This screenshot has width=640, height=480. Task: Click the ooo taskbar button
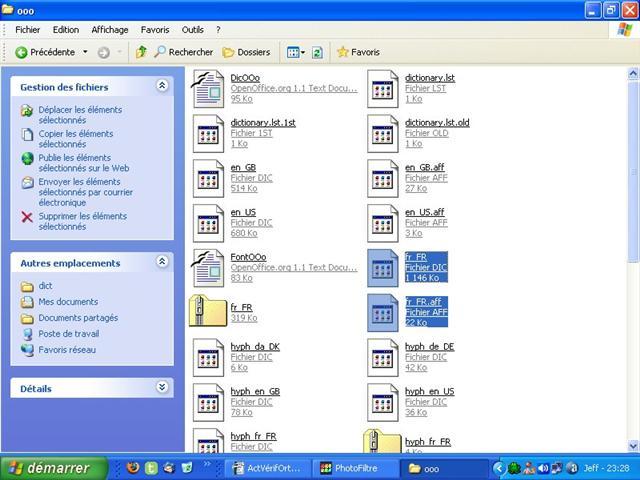[444, 469]
